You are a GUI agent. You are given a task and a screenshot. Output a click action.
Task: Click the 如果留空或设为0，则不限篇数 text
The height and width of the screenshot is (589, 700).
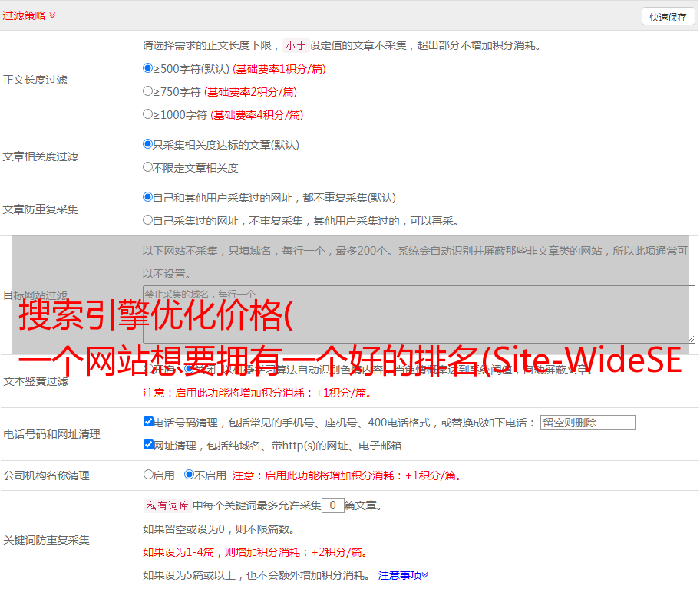[219, 529]
